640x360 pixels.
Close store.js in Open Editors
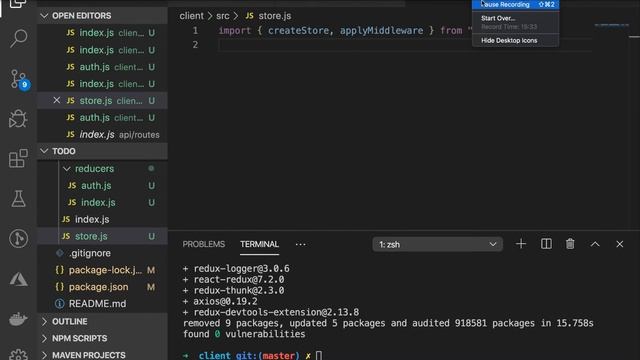(57, 100)
